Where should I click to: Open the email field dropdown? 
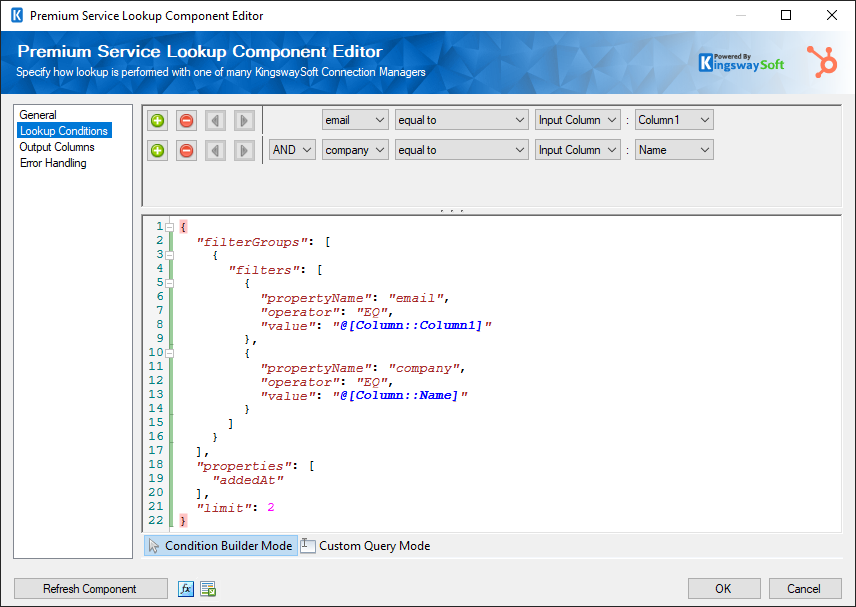pos(355,120)
